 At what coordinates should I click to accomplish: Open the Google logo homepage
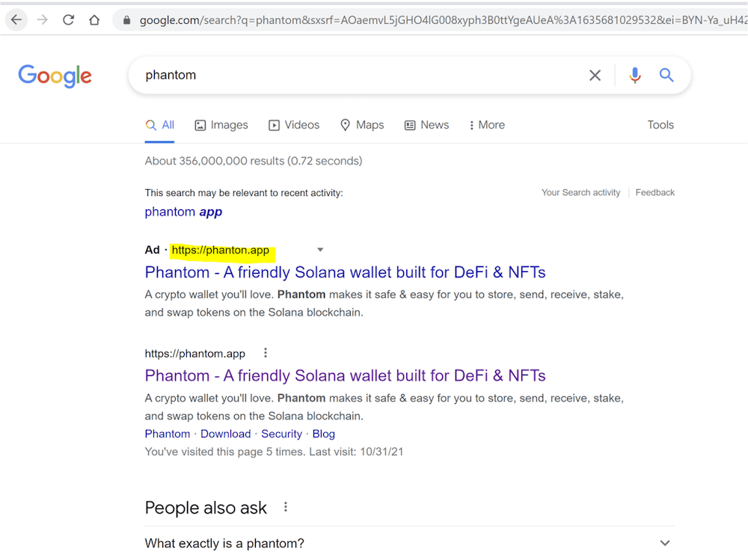55,76
